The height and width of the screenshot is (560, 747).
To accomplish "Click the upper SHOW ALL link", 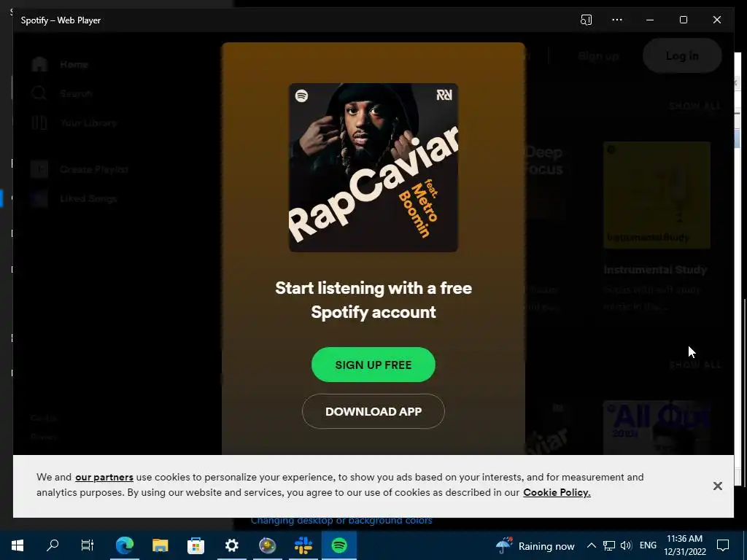I will [695, 106].
